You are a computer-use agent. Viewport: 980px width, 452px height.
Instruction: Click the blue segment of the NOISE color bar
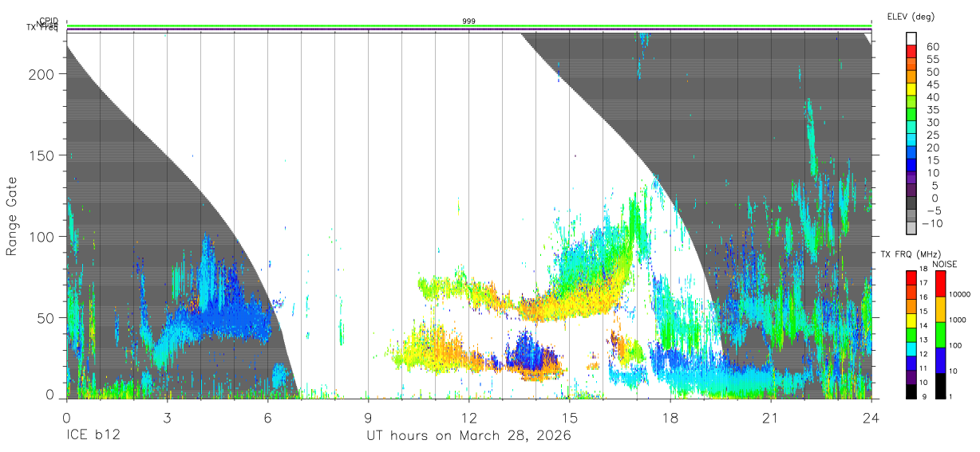coord(939,360)
